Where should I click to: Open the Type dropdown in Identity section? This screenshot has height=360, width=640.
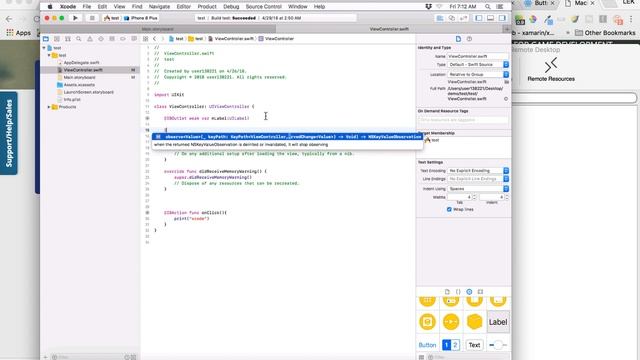(478, 64)
